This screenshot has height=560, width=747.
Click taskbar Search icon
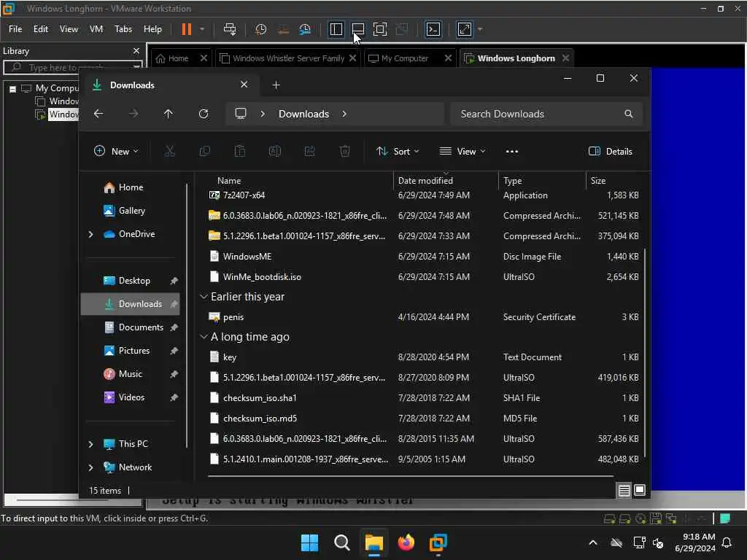(342, 542)
